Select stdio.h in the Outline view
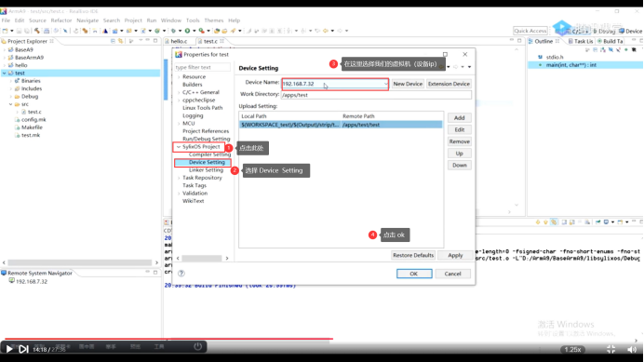The height and width of the screenshot is (362, 644). tap(555, 57)
